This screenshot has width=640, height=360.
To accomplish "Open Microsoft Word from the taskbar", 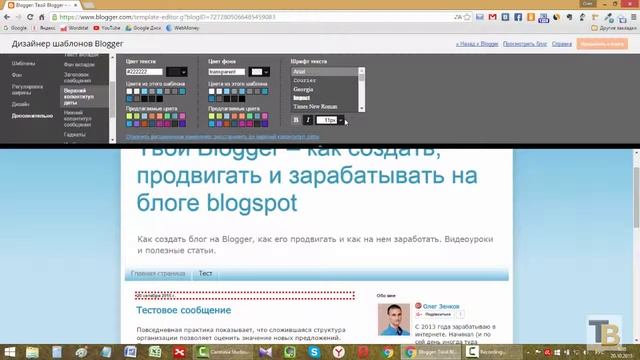I will [130, 352].
